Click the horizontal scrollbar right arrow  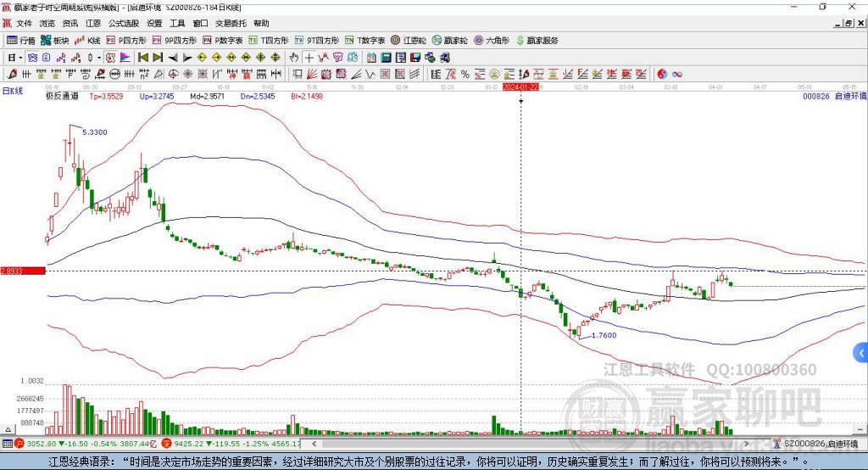[x=747, y=444]
